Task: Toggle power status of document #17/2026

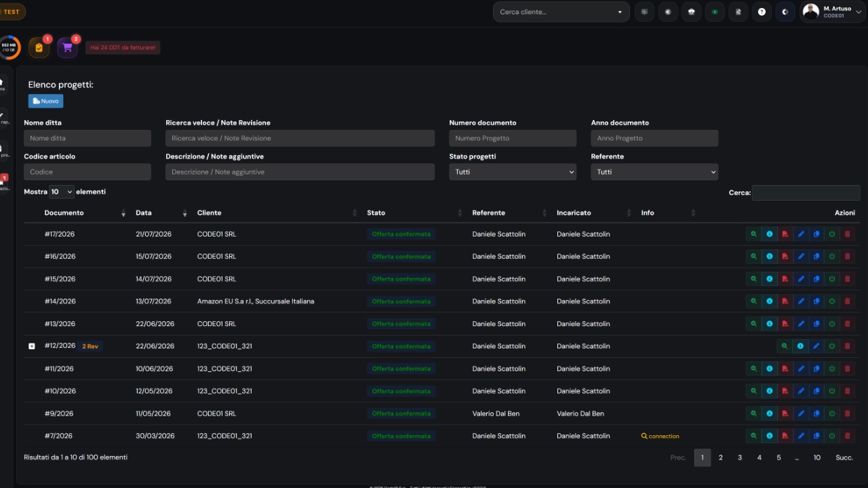Action: 832,234
